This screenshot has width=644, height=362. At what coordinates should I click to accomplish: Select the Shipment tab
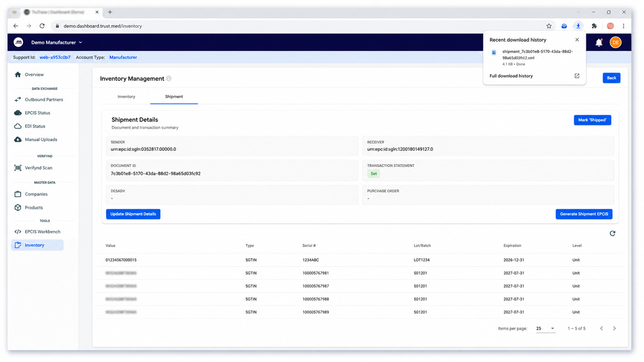pyautogui.click(x=174, y=97)
